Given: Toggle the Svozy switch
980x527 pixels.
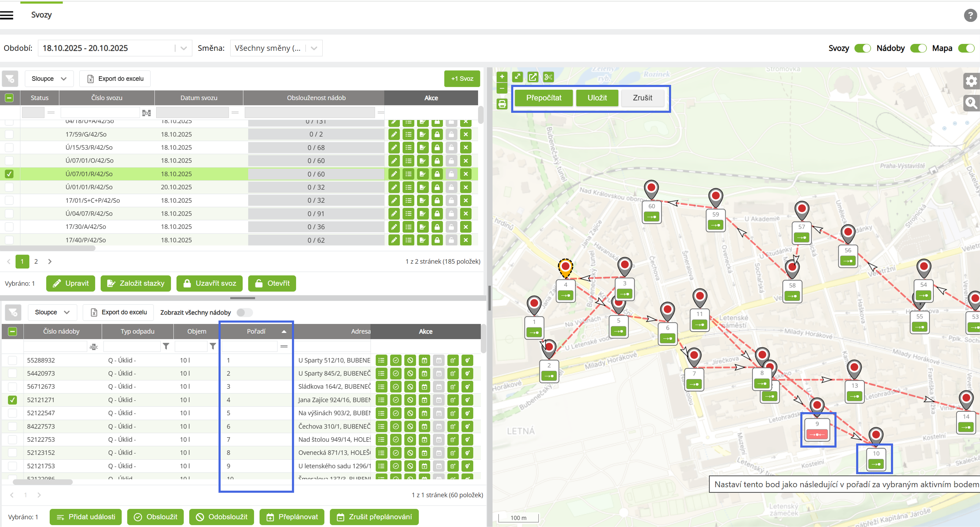Looking at the screenshot, I should [862, 48].
